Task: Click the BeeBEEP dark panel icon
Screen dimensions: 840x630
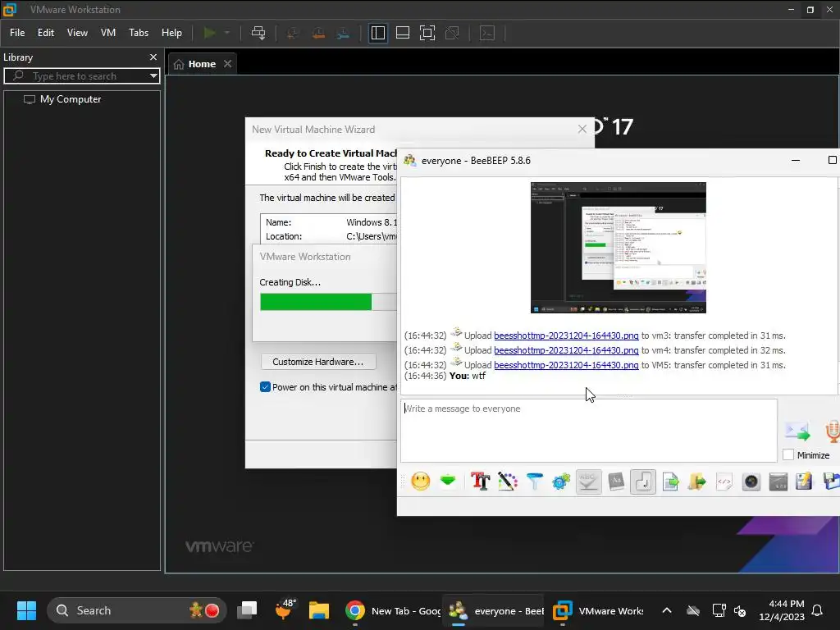Action: 778,482
